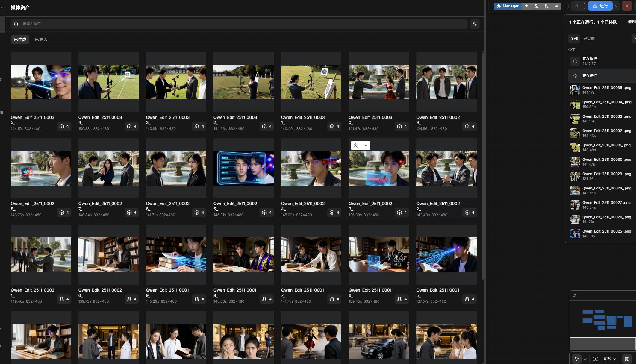Click the batch count number field
This screenshot has width=636, height=364.
coord(577,6)
